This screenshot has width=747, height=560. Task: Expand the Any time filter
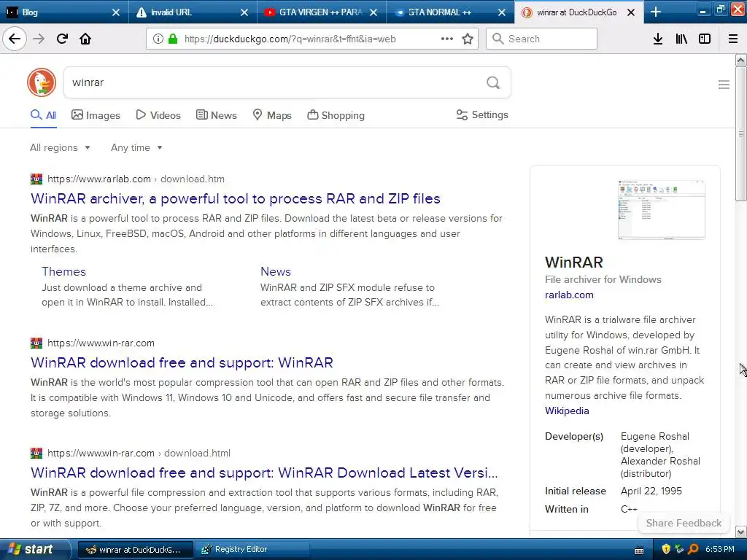point(136,147)
